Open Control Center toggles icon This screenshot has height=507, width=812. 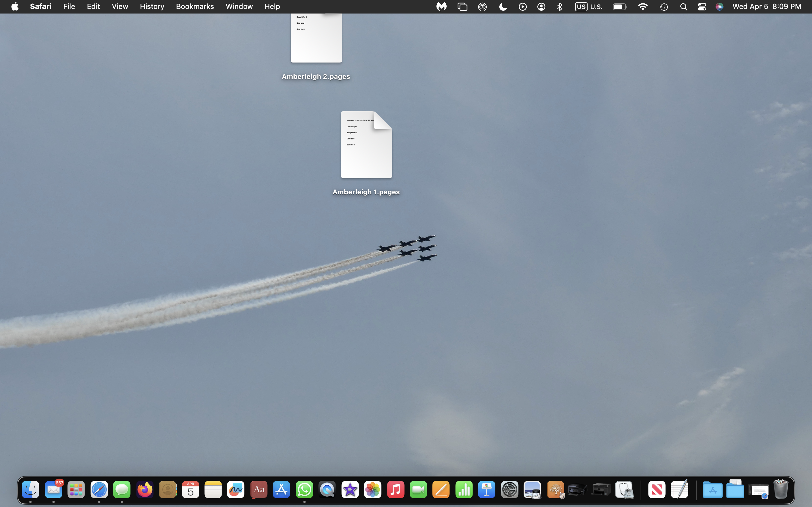tap(702, 7)
